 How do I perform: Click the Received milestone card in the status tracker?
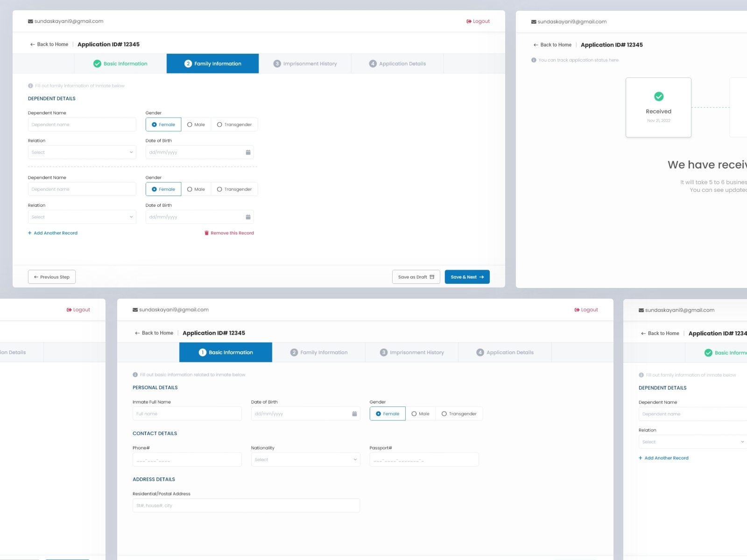(658, 107)
